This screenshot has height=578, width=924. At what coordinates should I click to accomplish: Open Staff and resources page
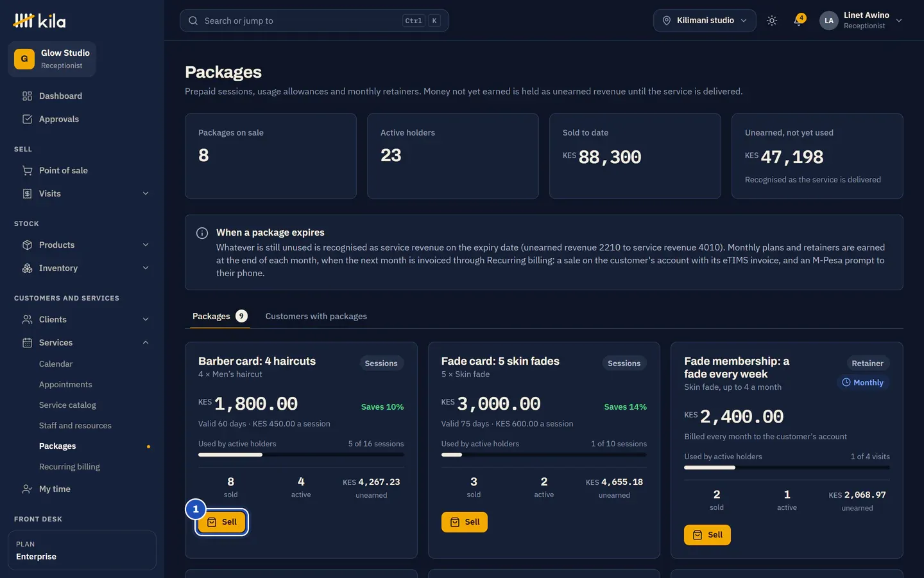pyautogui.click(x=75, y=425)
